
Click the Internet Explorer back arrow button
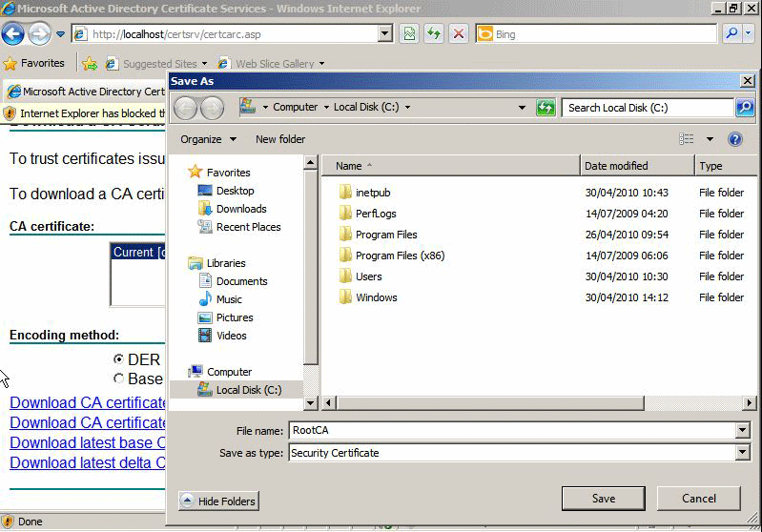13,34
